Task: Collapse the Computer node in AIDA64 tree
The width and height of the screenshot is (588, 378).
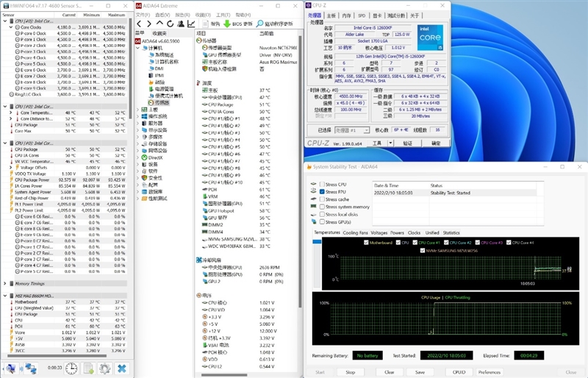Action: pos(138,48)
